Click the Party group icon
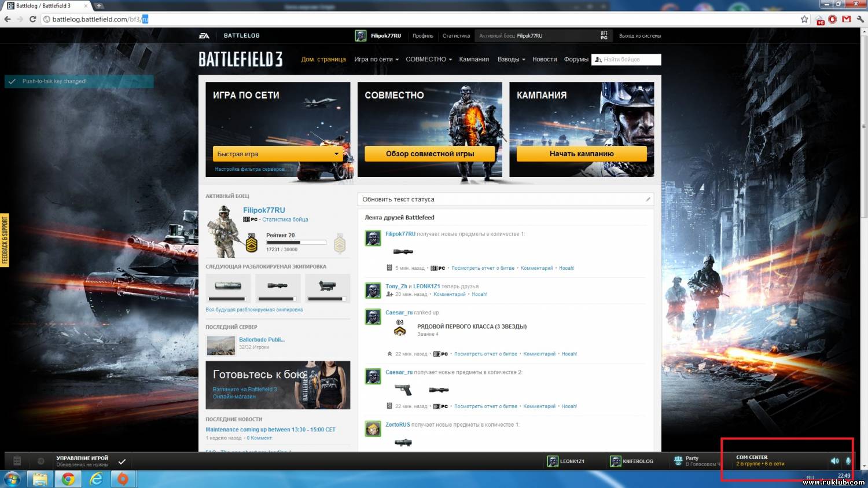Image resolution: width=868 pixels, height=488 pixels. [x=678, y=461]
